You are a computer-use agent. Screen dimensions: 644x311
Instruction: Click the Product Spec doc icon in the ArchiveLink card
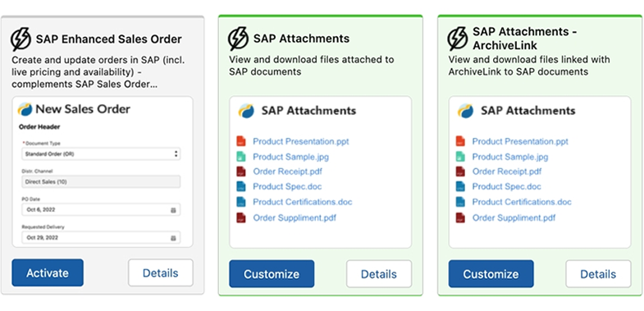pyautogui.click(x=460, y=186)
